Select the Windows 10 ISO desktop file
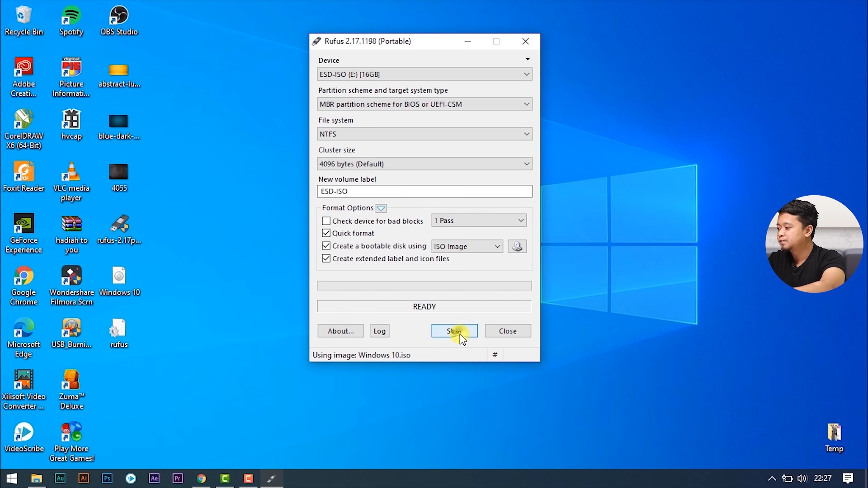The width and height of the screenshot is (868, 488). (x=119, y=281)
